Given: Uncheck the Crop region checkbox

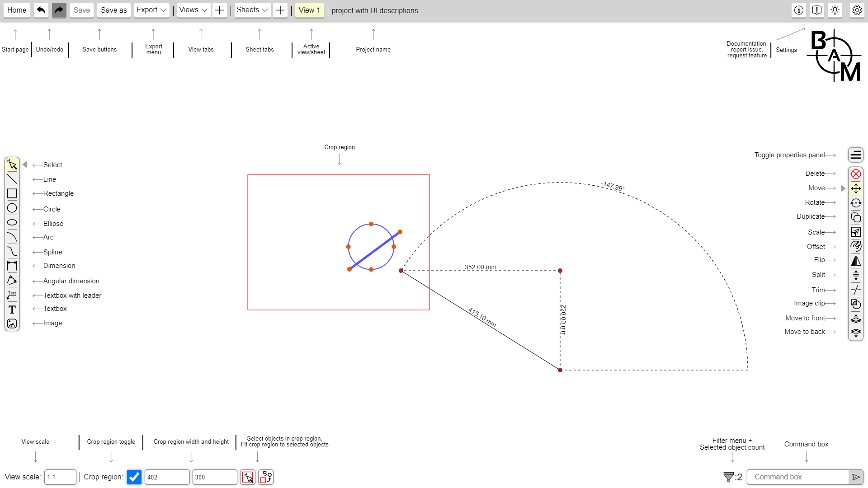Looking at the screenshot, I should tap(134, 477).
